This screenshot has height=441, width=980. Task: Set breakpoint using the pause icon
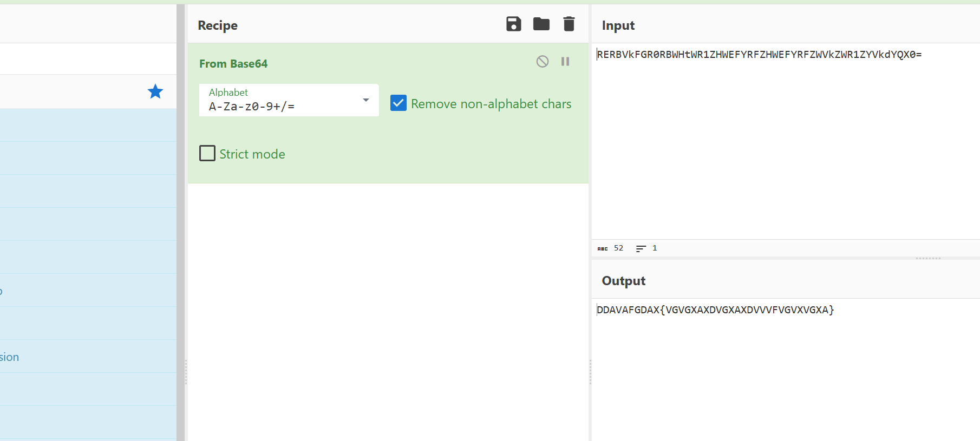(x=565, y=62)
